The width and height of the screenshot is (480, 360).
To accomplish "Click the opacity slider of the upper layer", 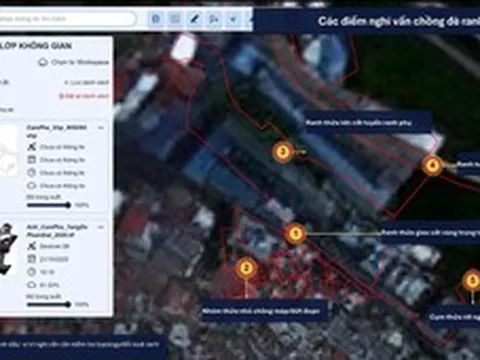I will pos(49,205).
